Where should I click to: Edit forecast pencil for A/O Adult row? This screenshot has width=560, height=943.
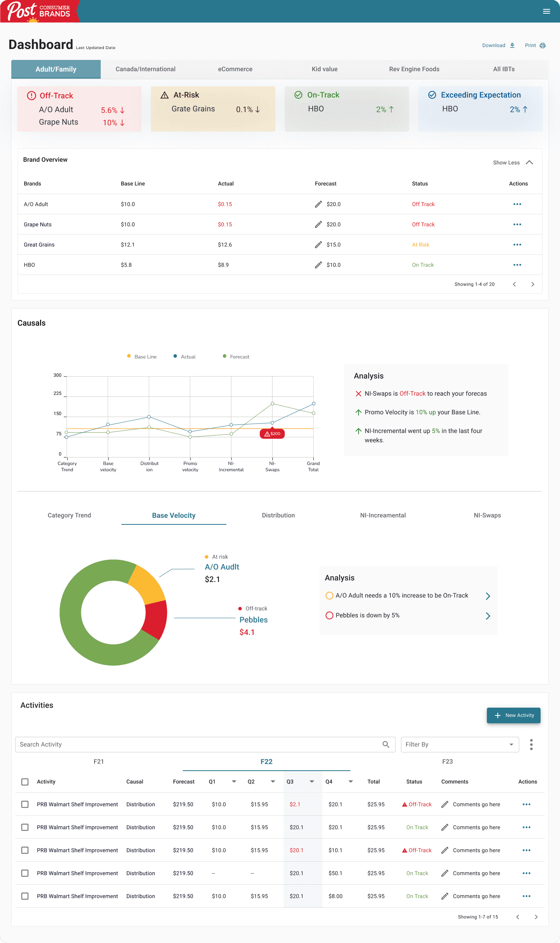318,204
